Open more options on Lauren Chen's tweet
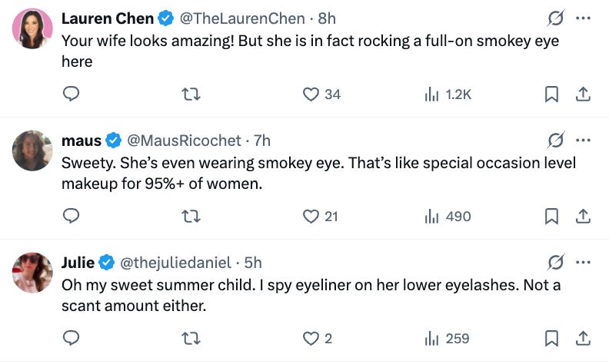The width and height of the screenshot is (609, 364). [583, 18]
